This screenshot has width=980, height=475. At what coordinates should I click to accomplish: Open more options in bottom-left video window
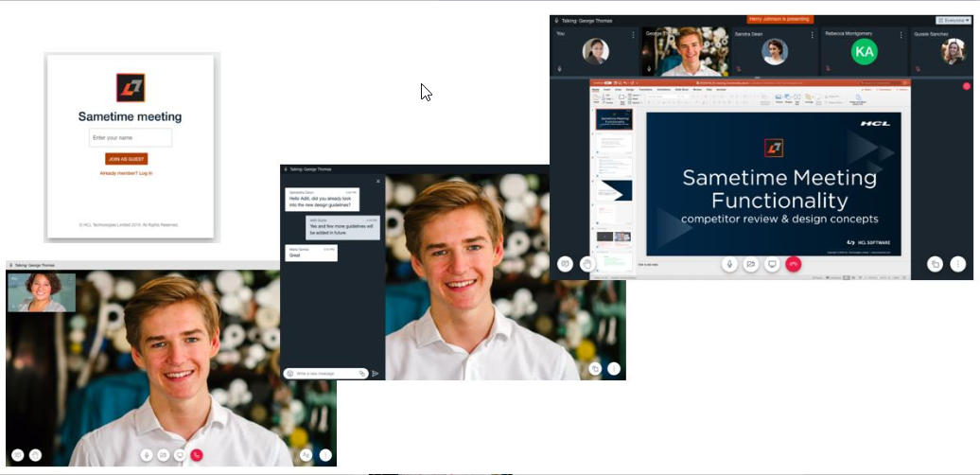tap(325, 455)
